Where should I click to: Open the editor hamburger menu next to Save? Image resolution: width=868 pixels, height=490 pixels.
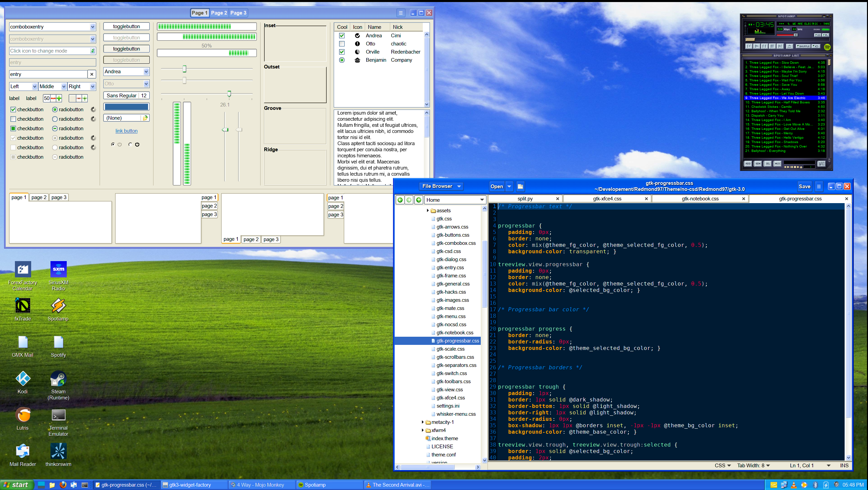(x=819, y=186)
